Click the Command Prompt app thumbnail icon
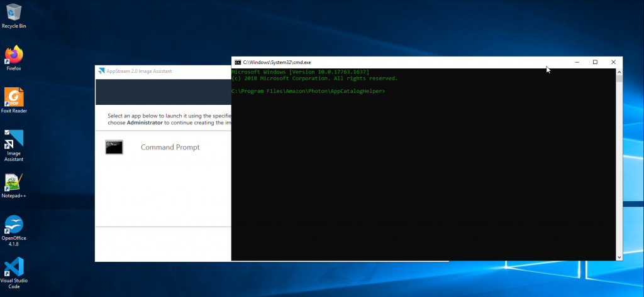Screen dimensions: 644x297 [x=114, y=147]
